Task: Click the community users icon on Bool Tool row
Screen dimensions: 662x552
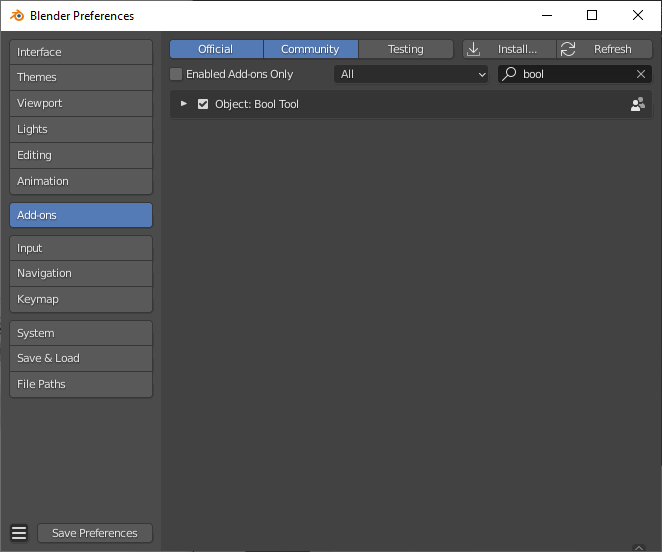Action: click(x=638, y=104)
